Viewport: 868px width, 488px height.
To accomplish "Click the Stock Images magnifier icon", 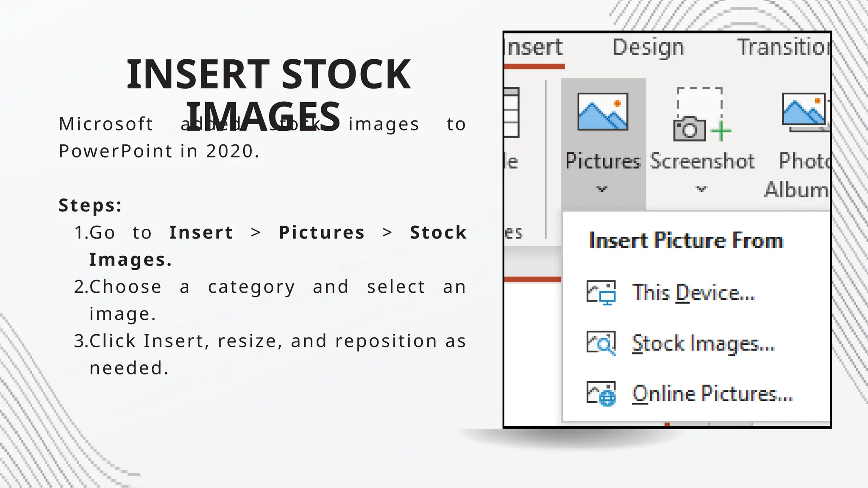I will (x=601, y=343).
